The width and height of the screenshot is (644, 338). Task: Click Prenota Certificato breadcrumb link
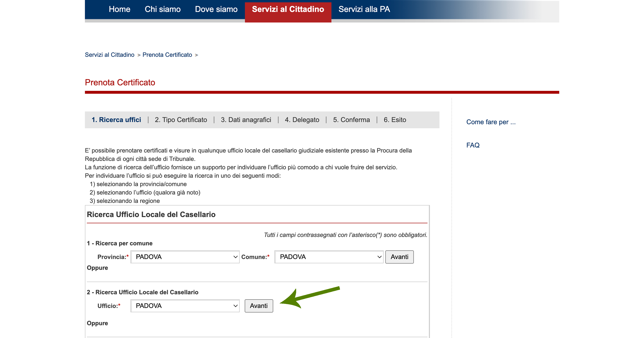click(x=167, y=55)
